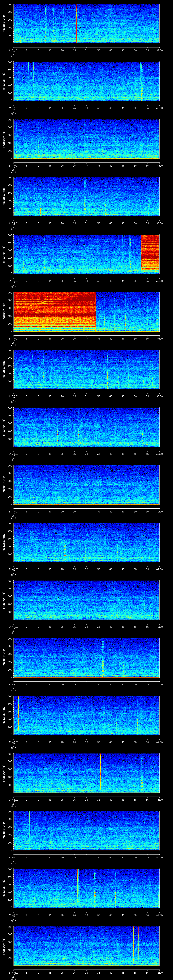Click the spectrogram panel starting at 21:41:00
Viewport: 173px width, 980px height.
(87, 600)
